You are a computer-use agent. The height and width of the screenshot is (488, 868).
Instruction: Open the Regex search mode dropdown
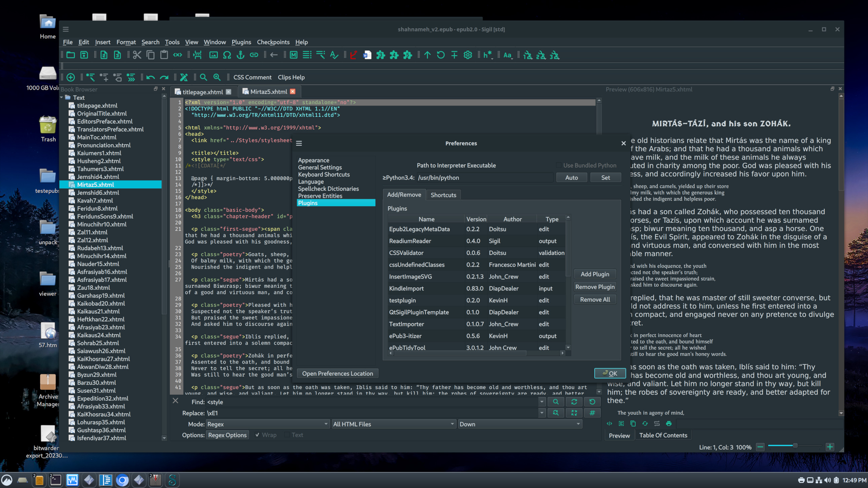267,424
